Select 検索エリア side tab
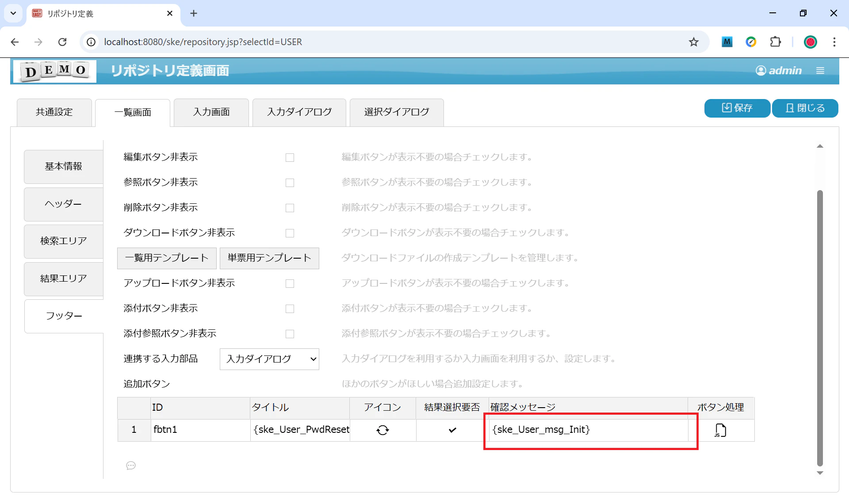This screenshot has height=504, width=849. pos(64,241)
